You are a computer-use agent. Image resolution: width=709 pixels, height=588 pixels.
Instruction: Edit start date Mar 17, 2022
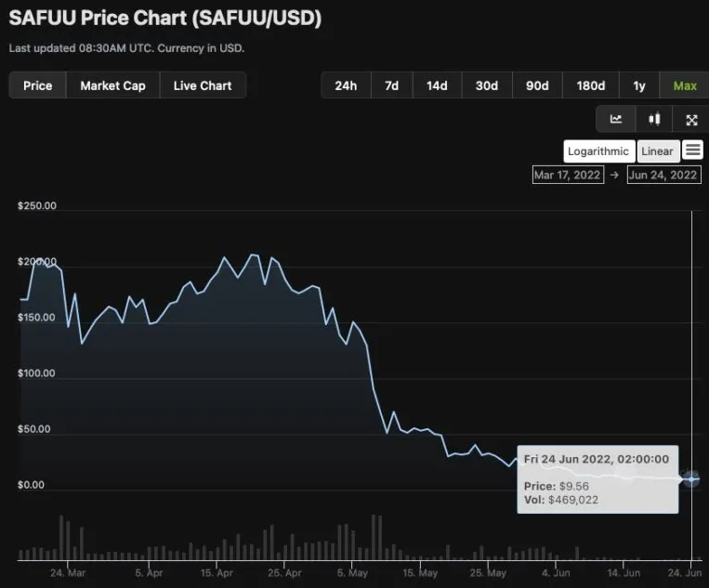[x=568, y=175]
